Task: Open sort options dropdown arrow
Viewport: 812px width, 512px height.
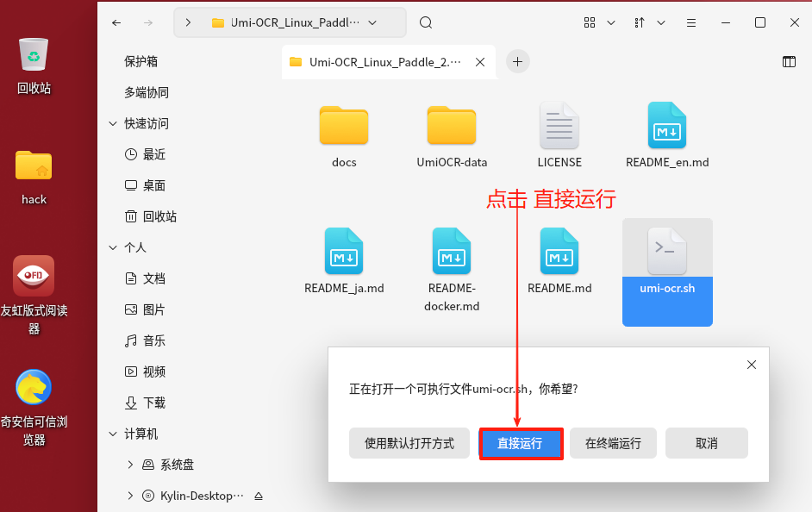Action: (661, 22)
